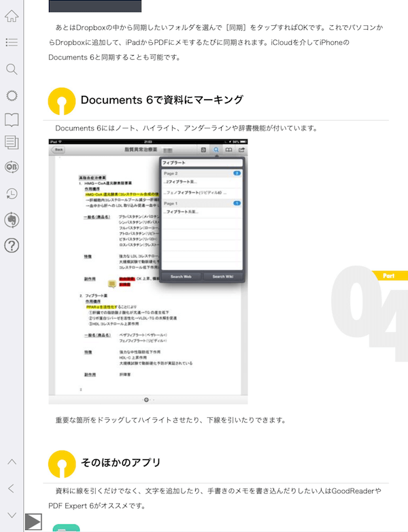Click the Page 1 results header

click(202, 203)
